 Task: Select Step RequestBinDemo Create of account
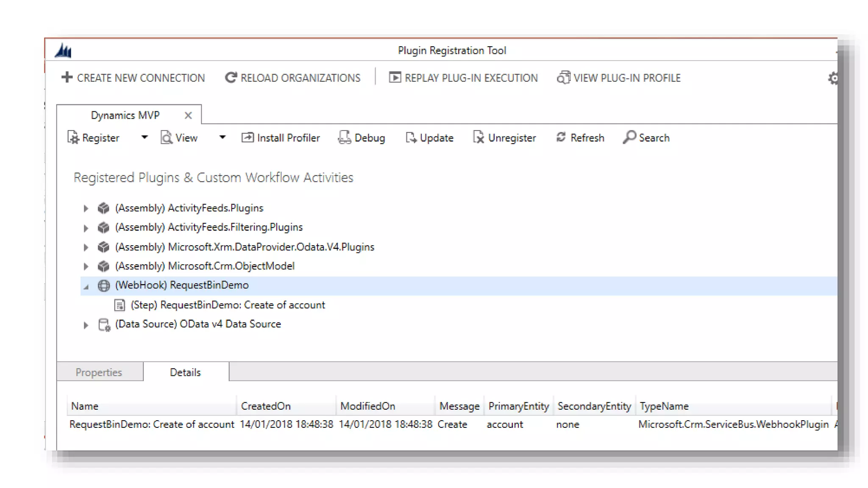[228, 305]
